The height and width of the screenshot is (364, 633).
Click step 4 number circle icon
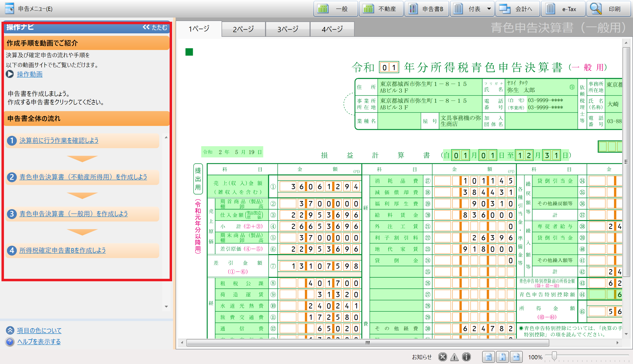pos(12,250)
